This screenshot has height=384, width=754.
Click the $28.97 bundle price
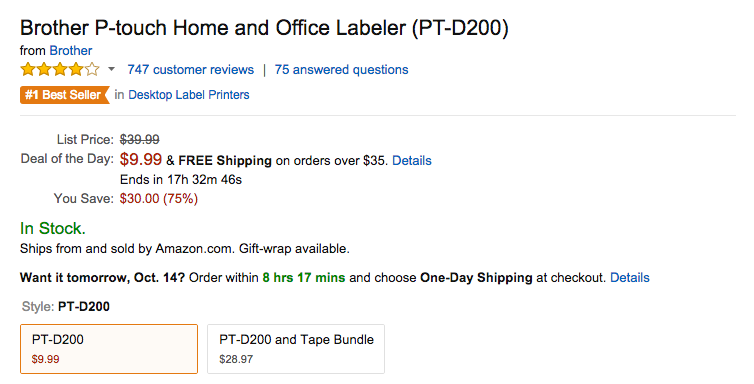point(236,359)
